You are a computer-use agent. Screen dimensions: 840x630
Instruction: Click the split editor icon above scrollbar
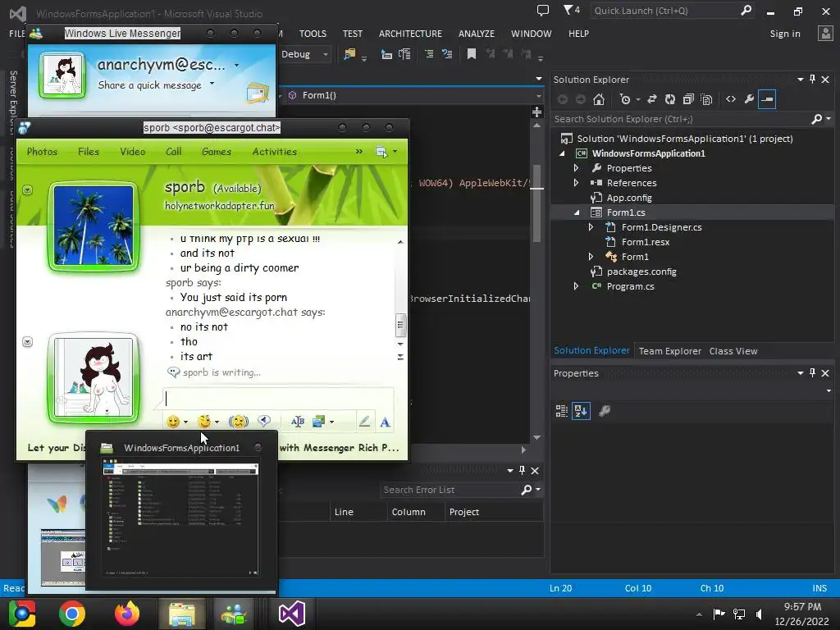536,112
